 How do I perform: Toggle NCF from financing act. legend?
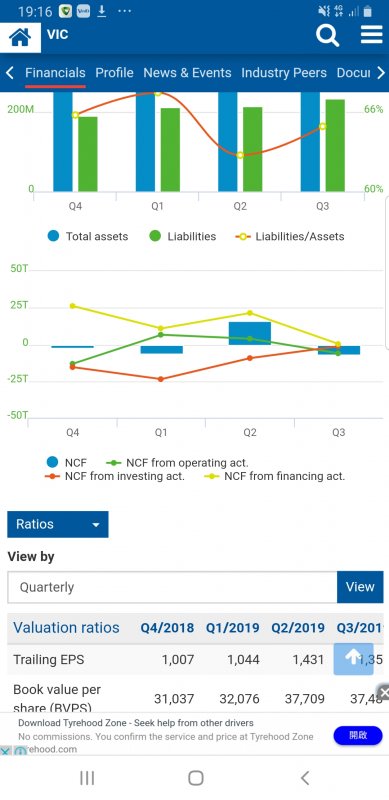tap(275, 476)
